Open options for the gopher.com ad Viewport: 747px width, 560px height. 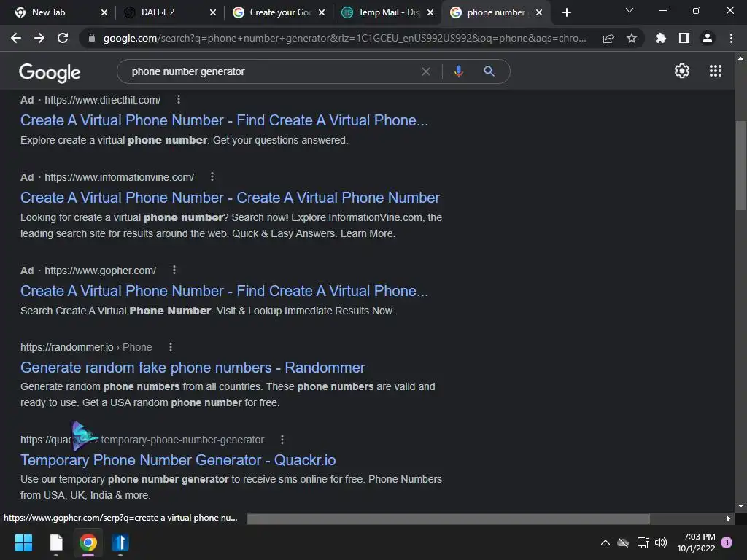[174, 270]
